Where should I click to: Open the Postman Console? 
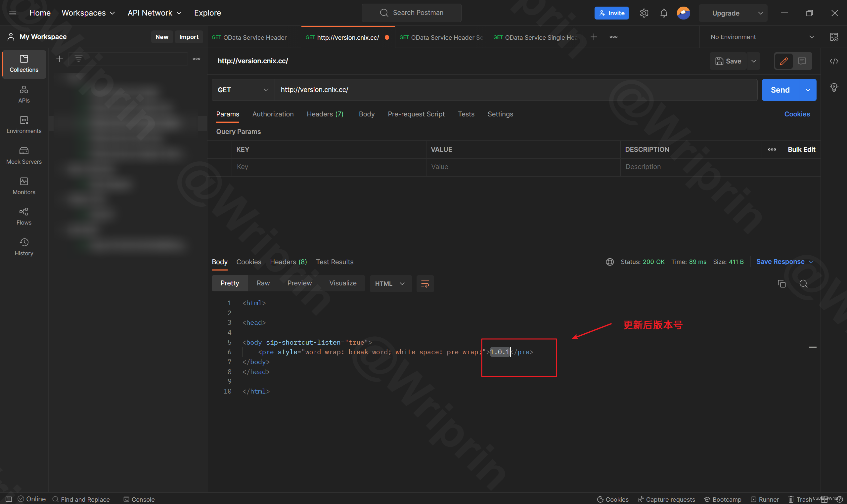(139, 499)
